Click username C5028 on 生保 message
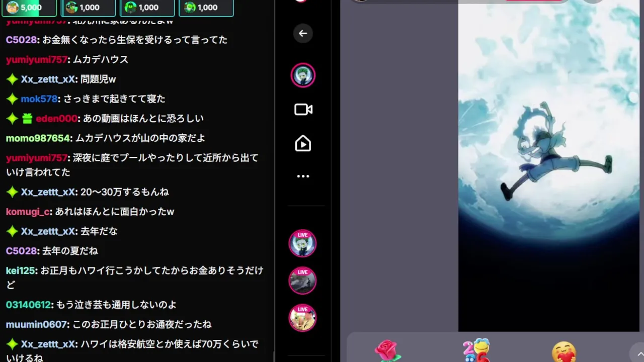 (22, 40)
